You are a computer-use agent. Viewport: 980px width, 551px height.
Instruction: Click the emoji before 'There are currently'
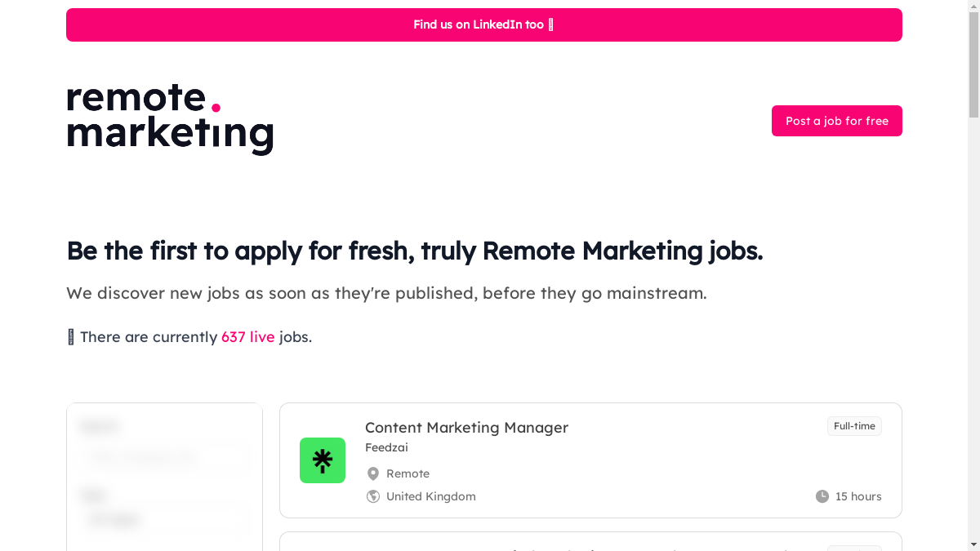[x=71, y=337]
